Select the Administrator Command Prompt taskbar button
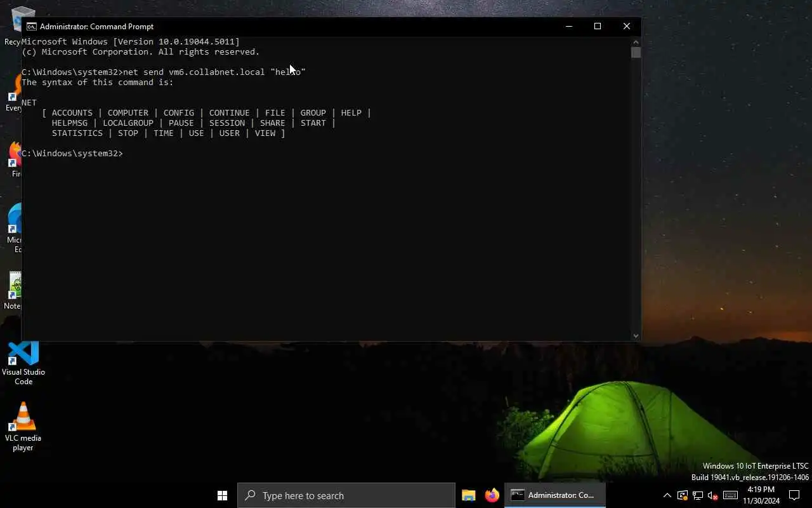Image resolution: width=812 pixels, height=508 pixels. click(x=555, y=495)
